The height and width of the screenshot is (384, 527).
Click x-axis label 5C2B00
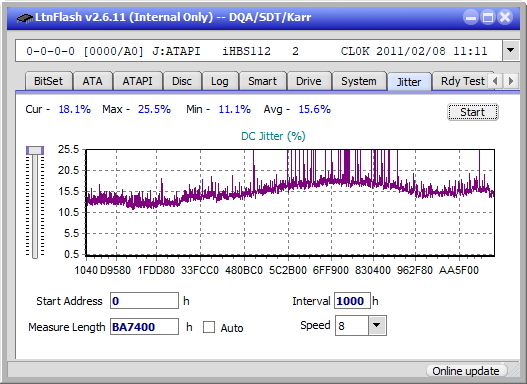coord(288,270)
